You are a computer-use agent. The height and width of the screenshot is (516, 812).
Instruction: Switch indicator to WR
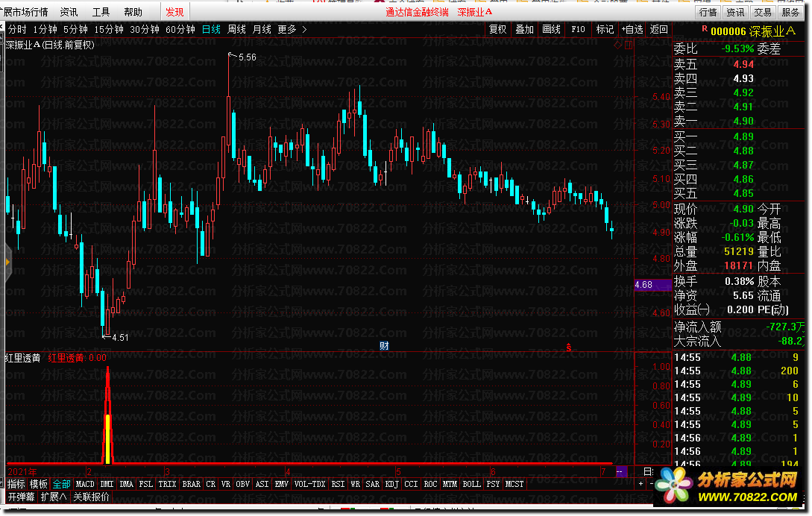(355, 484)
